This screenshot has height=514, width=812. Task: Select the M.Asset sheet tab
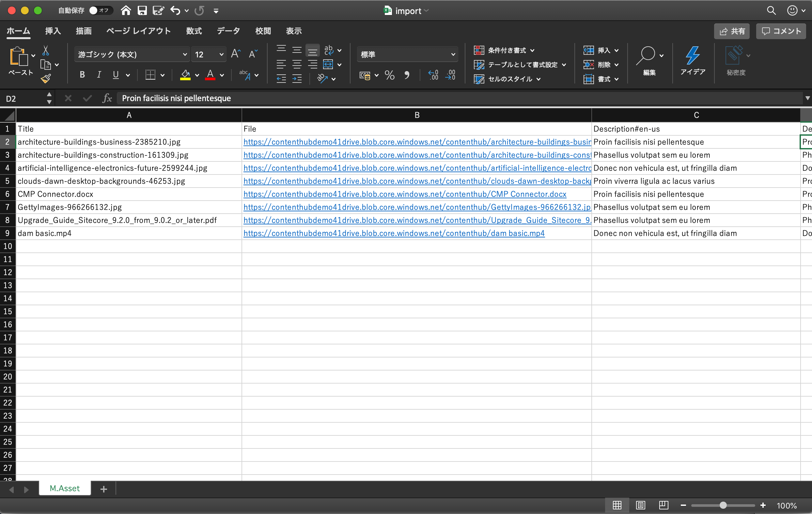coord(65,488)
